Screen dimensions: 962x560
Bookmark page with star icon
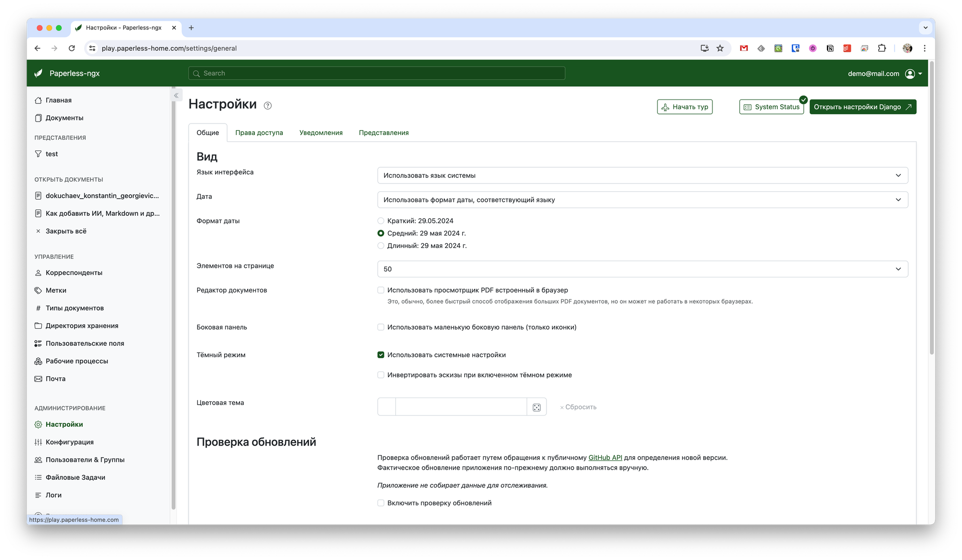point(720,48)
